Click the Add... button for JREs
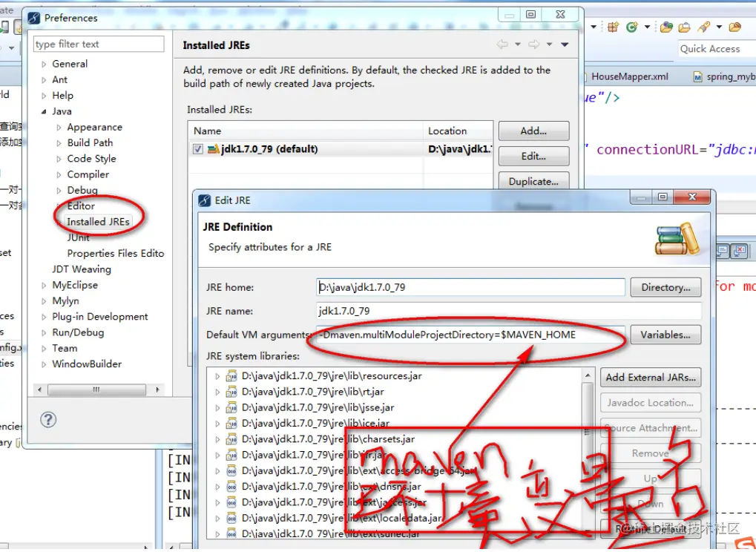Viewport: 756px width, 552px height. (533, 131)
